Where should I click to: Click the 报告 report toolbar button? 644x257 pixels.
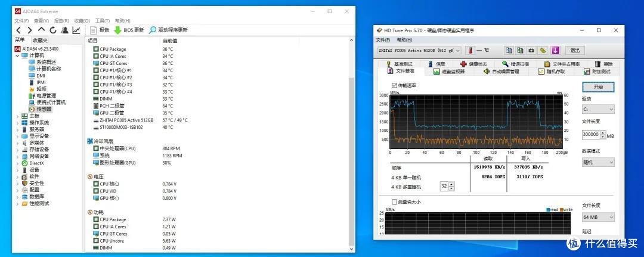[x=100, y=30]
